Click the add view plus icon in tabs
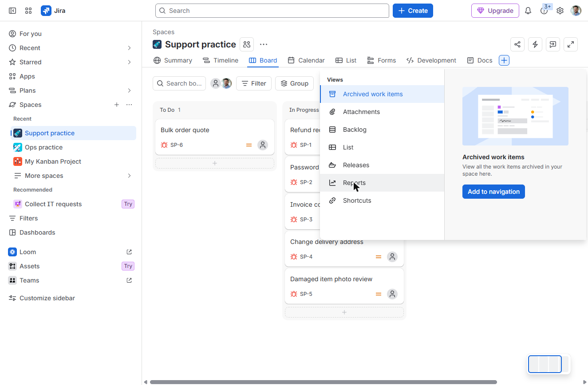 coord(504,60)
